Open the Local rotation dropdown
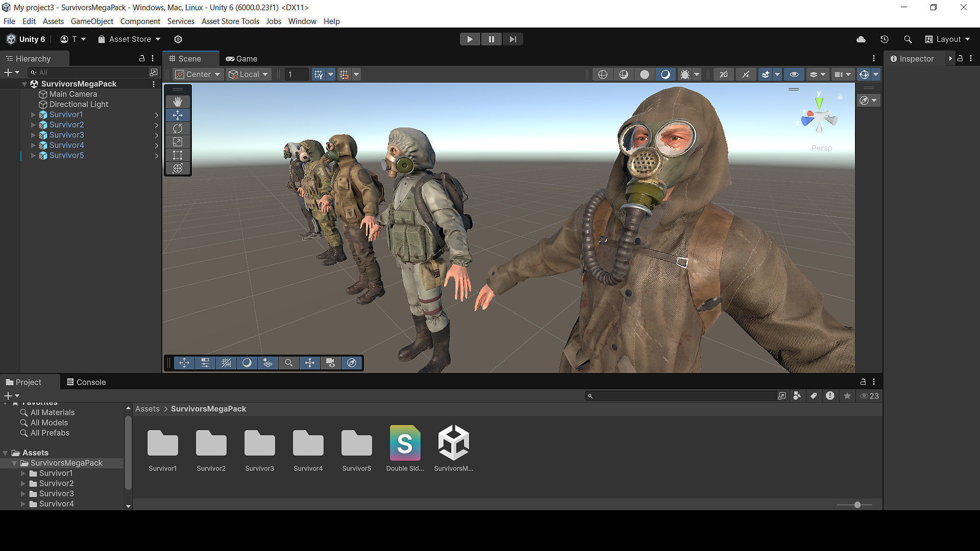 pos(249,74)
